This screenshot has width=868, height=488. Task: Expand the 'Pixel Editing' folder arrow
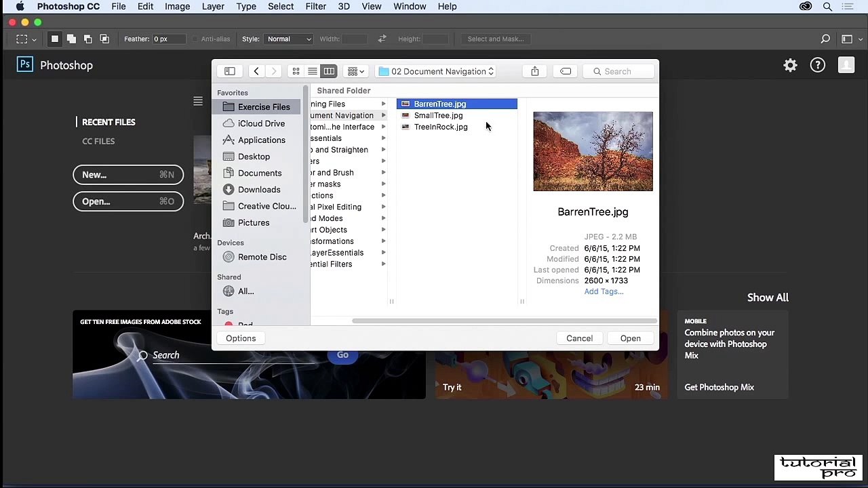coord(383,207)
